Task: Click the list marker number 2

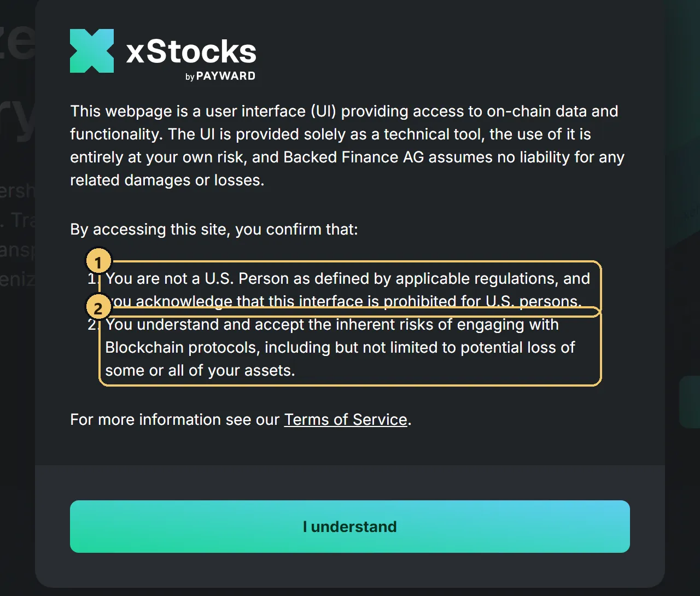Action: pyautogui.click(x=92, y=324)
